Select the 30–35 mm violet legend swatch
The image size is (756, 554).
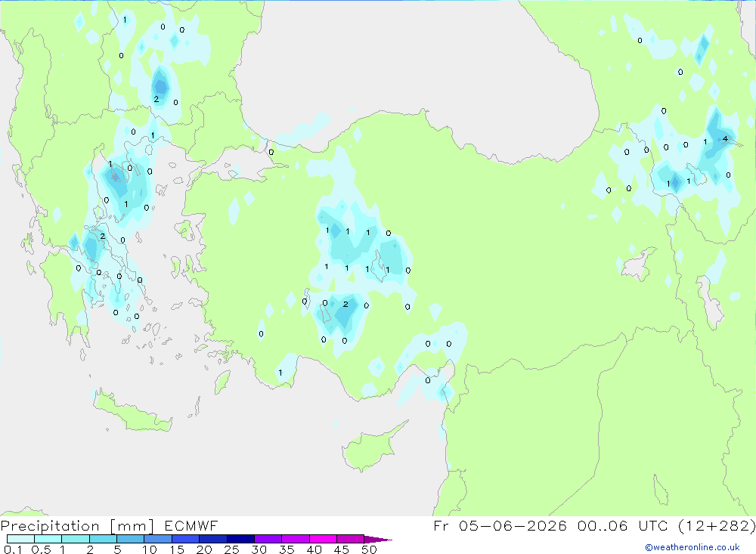(268, 539)
